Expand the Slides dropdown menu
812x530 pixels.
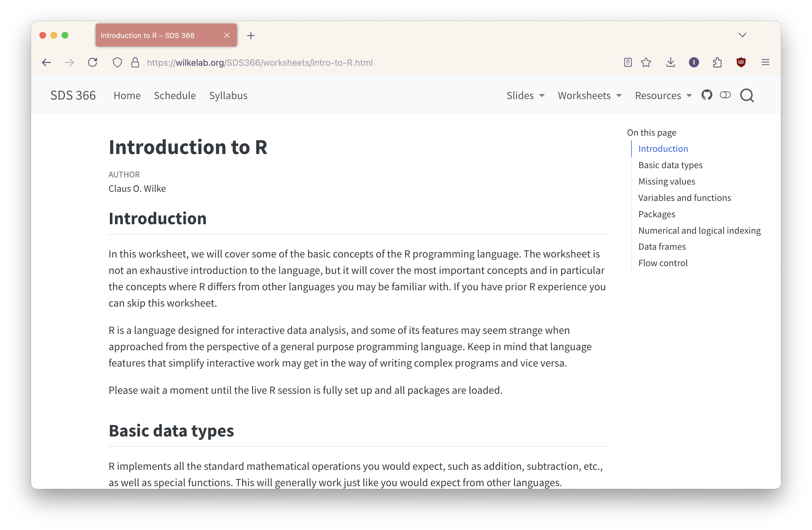point(526,95)
